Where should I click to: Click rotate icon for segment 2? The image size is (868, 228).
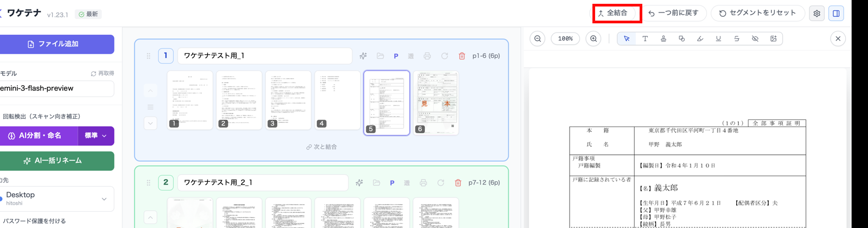(x=441, y=183)
